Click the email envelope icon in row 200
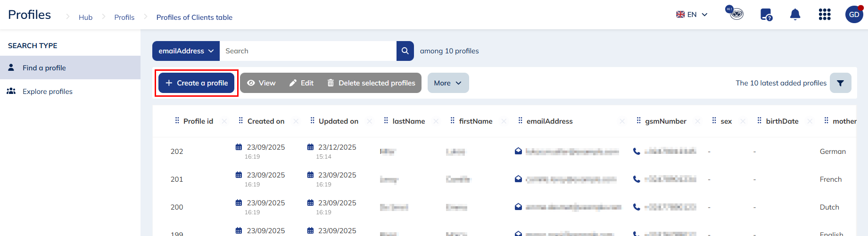 [x=518, y=207]
